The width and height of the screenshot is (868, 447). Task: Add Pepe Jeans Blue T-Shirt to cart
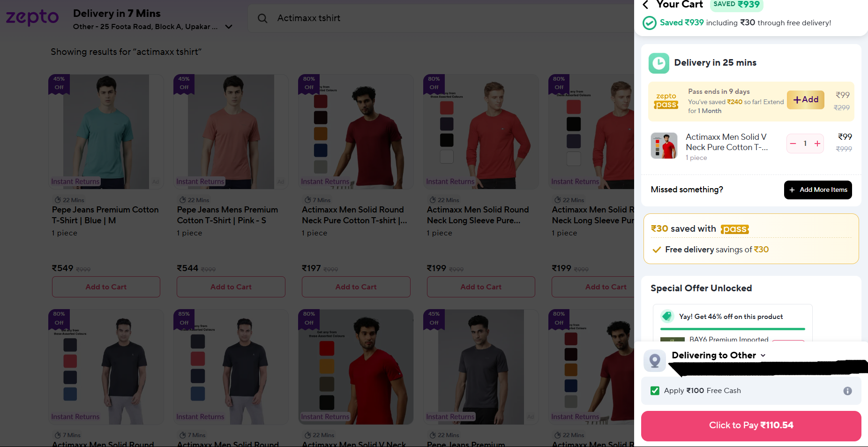point(106,287)
